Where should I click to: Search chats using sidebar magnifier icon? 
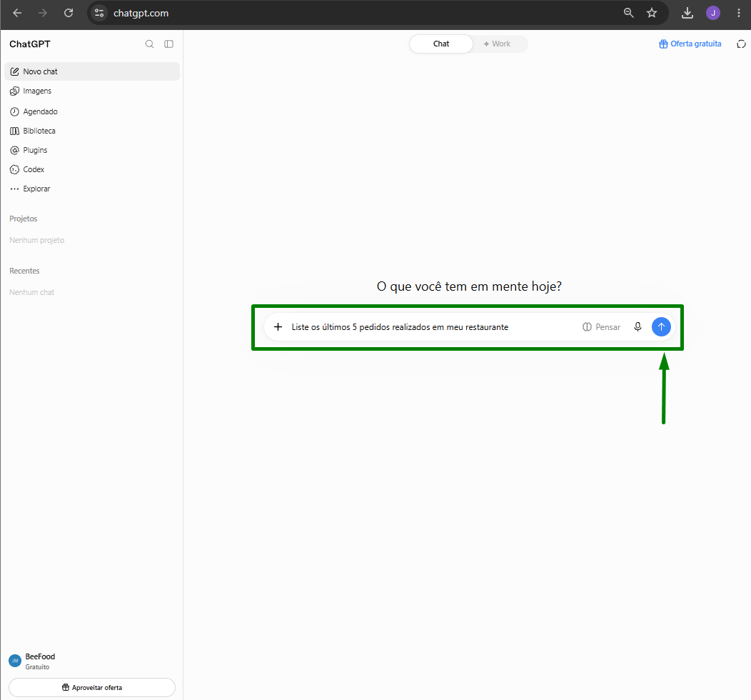coord(149,44)
